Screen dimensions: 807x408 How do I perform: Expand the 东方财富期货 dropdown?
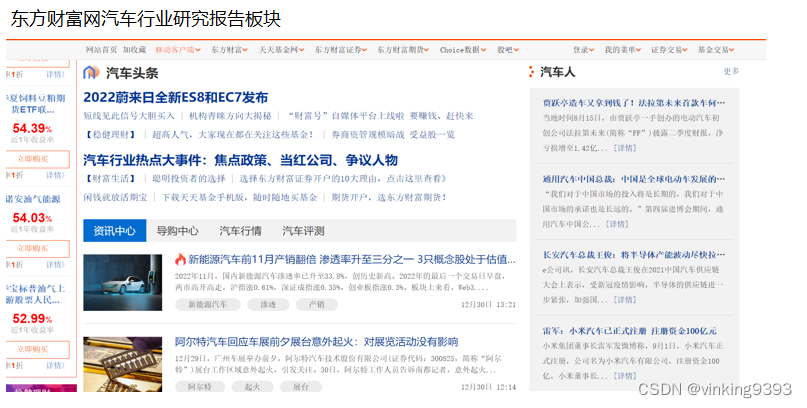tap(403, 50)
